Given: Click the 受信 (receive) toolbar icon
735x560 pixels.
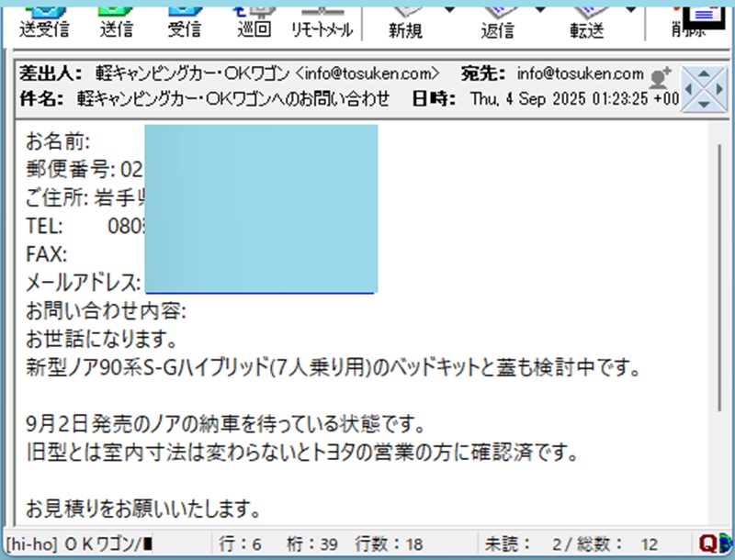Looking at the screenshot, I should point(184,20).
